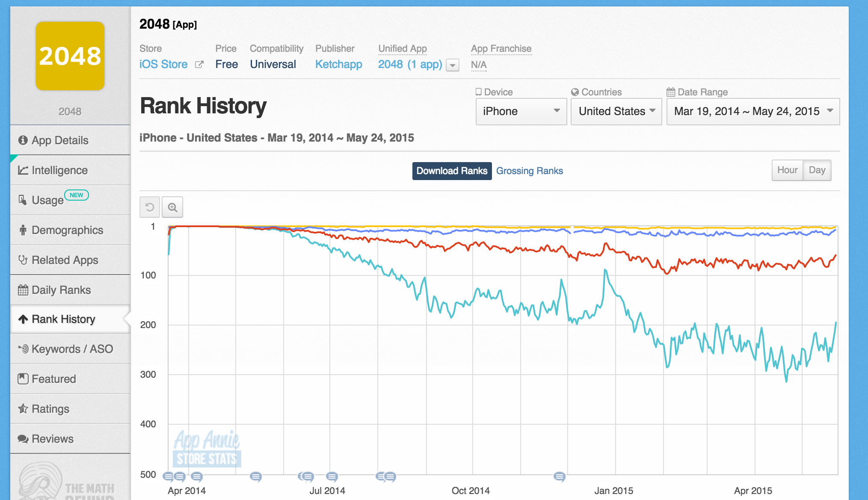Follow the iOS Store link
Screen dimensions: 868x500
pyautogui.click(x=163, y=64)
